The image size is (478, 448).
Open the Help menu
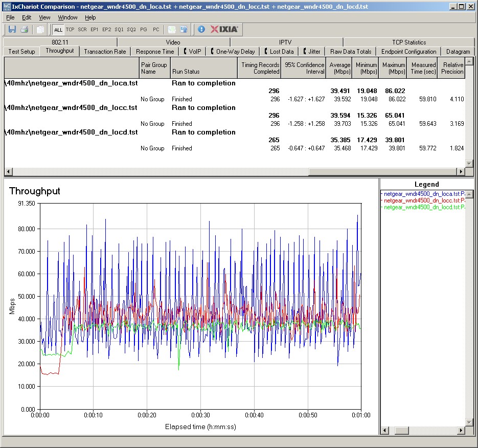(90, 17)
